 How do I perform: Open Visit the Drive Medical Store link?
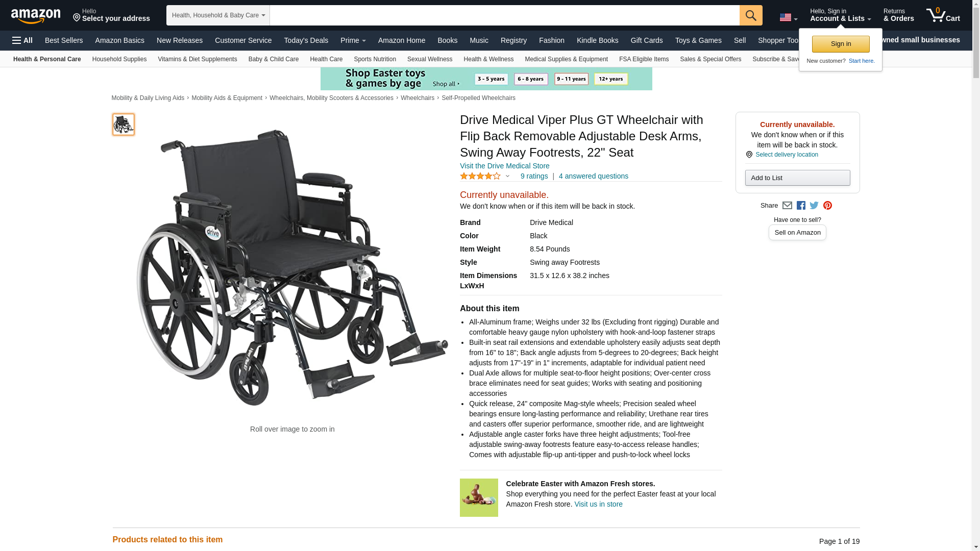pos(504,166)
